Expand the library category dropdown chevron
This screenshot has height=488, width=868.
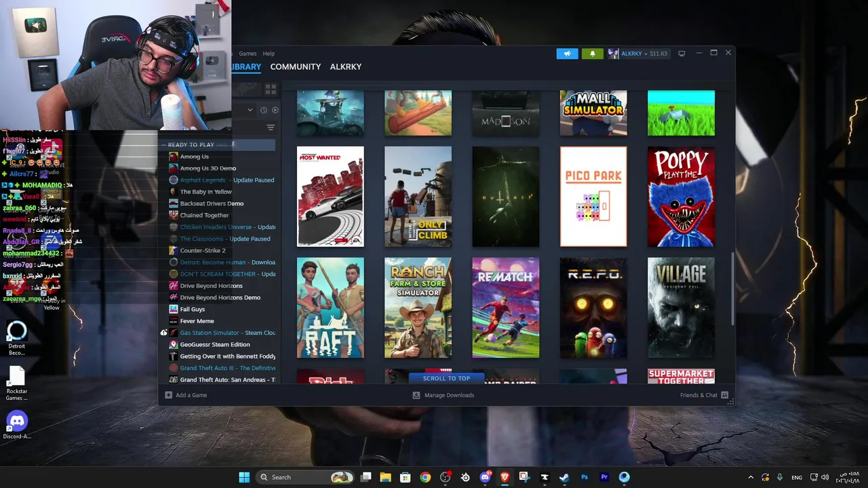click(250, 110)
